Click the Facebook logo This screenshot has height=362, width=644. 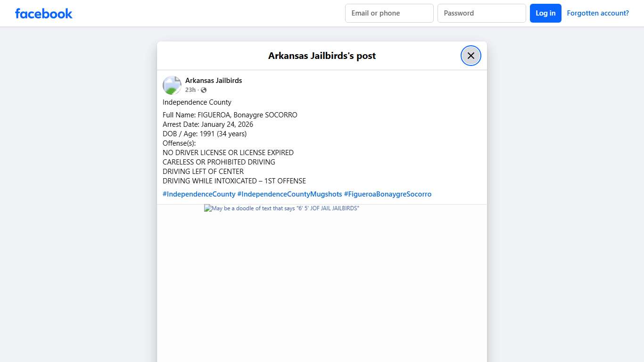(43, 14)
